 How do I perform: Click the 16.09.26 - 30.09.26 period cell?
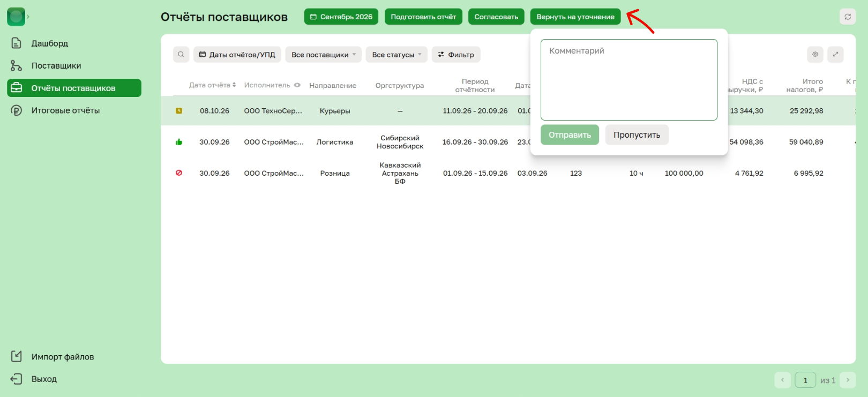click(x=475, y=142)
